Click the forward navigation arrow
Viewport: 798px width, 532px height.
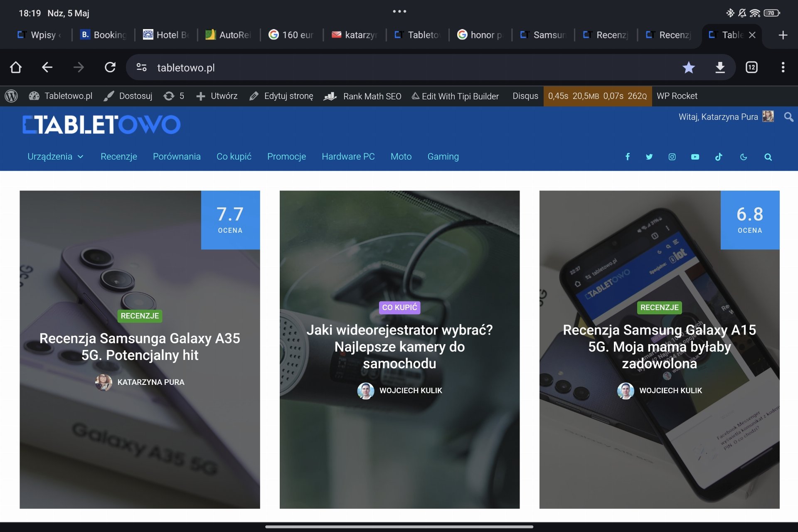click(79, 67)
